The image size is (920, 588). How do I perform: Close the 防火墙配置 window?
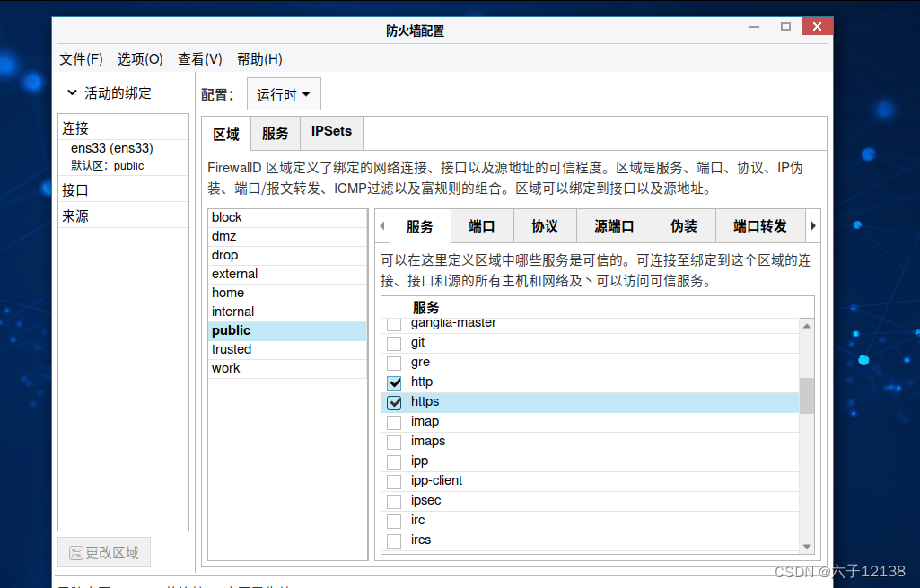[817, 26]
